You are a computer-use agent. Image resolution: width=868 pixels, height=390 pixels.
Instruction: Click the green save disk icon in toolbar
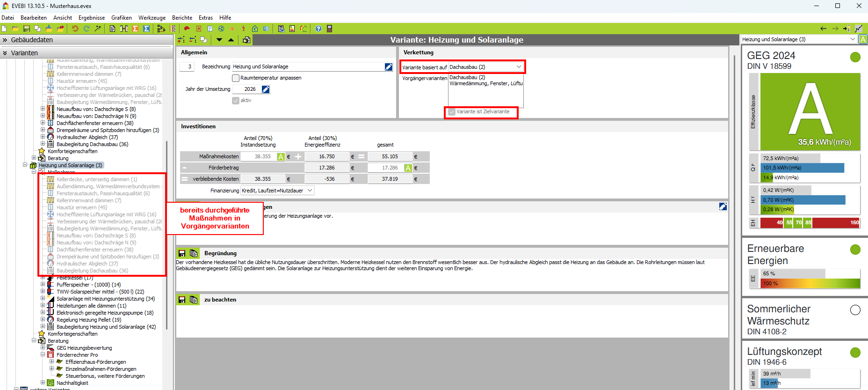[x=27, y=29]
